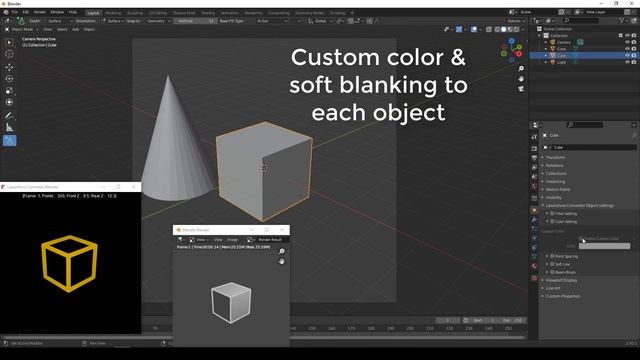Click the outliner search field
Screen dimensions: 640x360
582,20
